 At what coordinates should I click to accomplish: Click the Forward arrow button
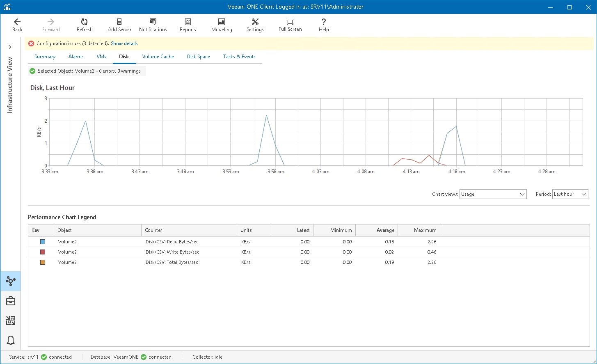click(51, 25)
